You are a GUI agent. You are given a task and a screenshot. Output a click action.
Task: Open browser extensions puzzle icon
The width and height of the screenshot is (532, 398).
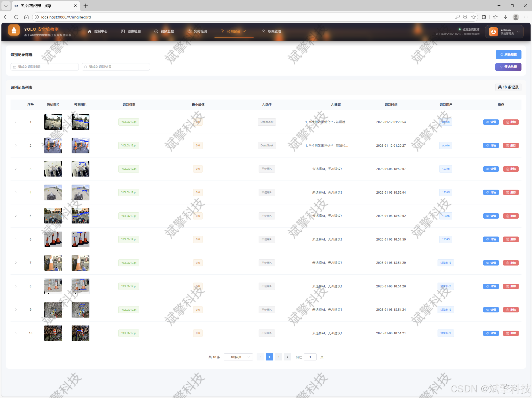[484, 17]
